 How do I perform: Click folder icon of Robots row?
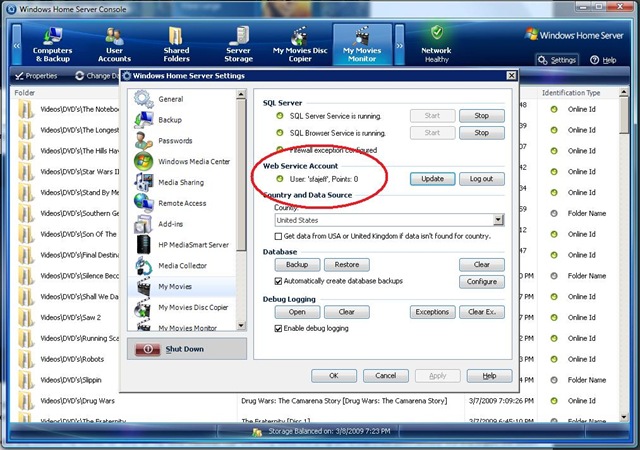pos(27,359)
